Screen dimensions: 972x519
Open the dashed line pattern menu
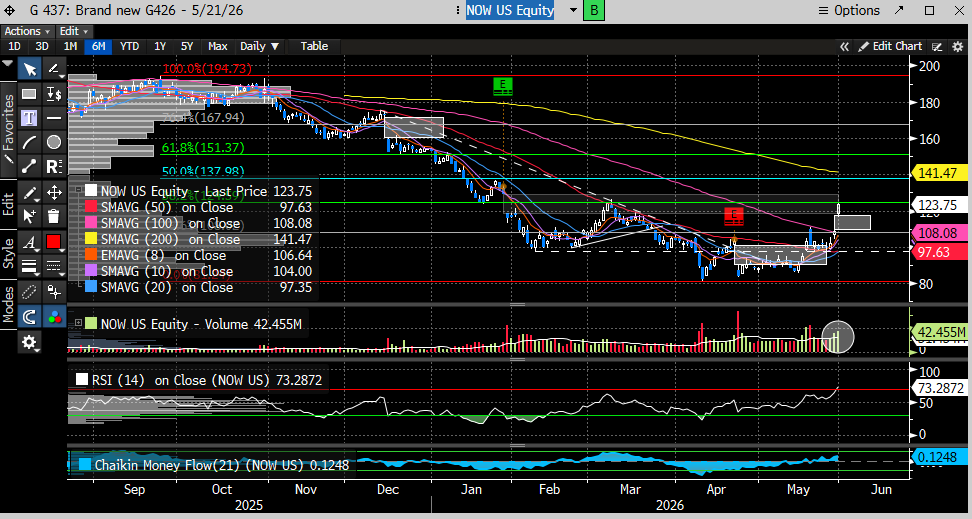[x=54, y=266]
